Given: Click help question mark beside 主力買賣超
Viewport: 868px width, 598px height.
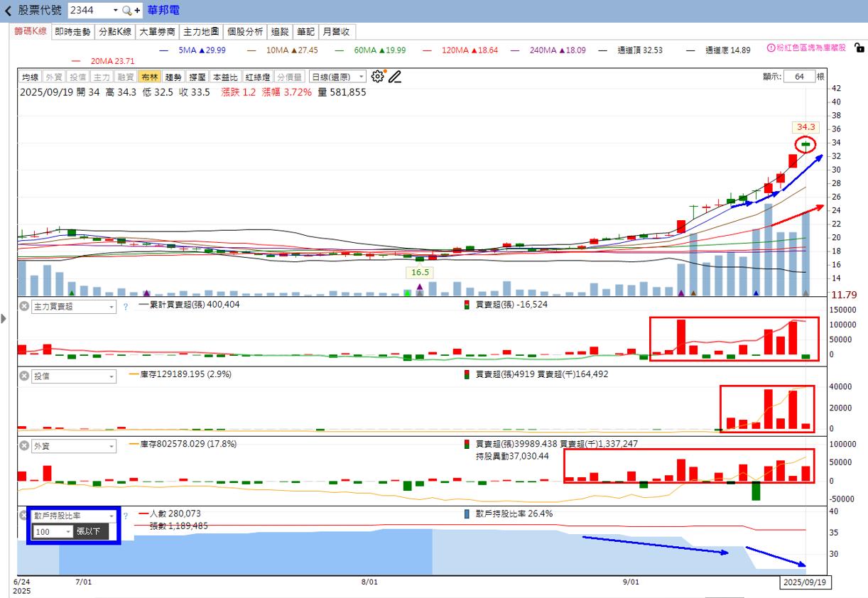Looking at the screenshot, I should click(x=126, y=307).
